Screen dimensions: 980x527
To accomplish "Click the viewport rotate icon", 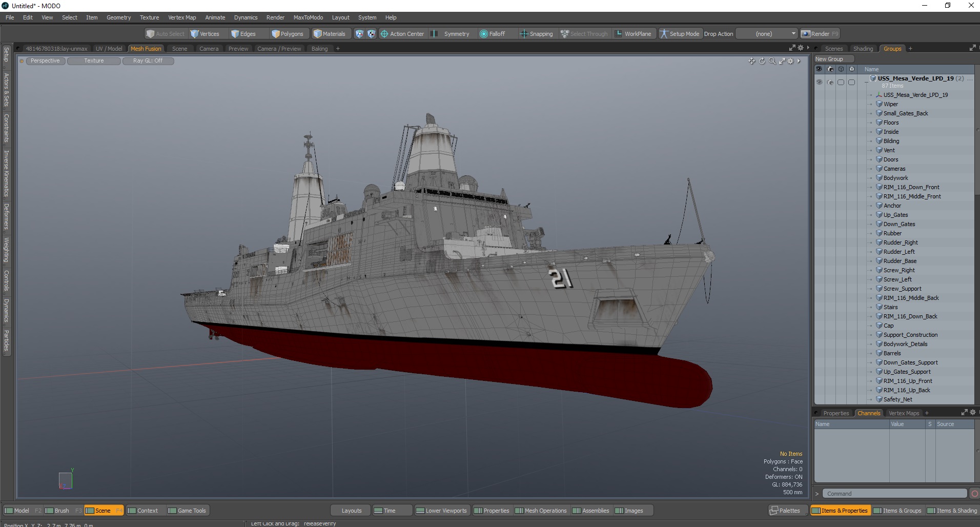I will click(x=762, y=61).
